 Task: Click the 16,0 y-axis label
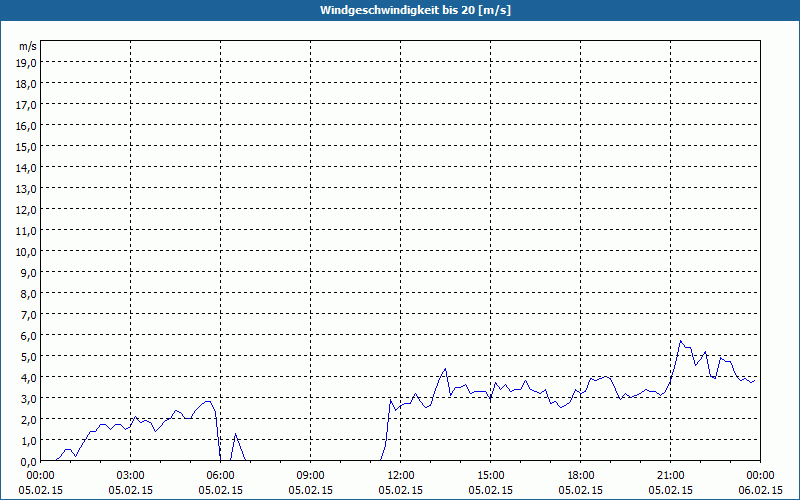pyautogui.click(x=28, y=126)
